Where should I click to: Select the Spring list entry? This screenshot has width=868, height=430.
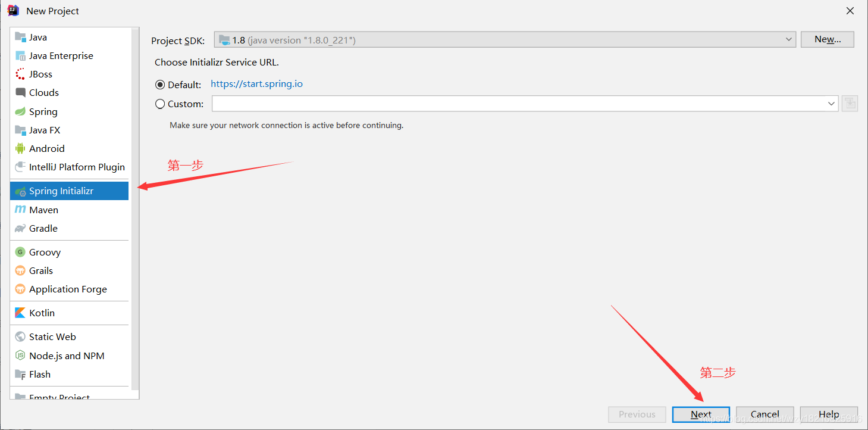click(x=69, y=111)
